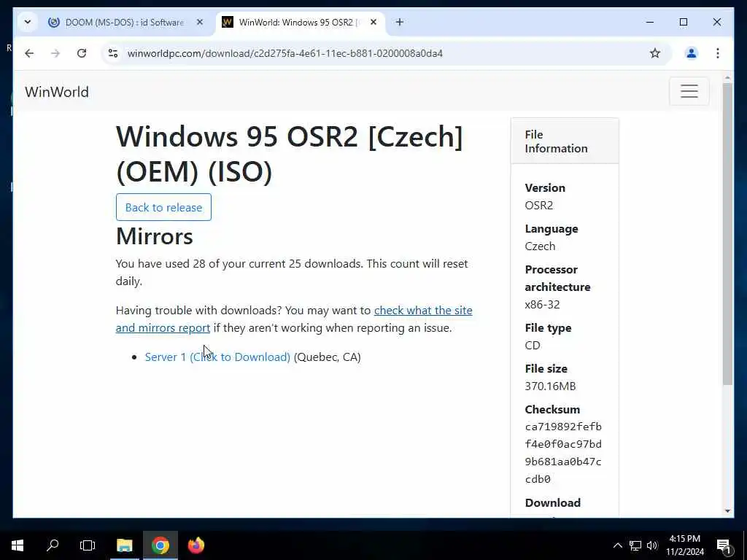Close the WinWorld tab
This screenshot has width=747, height=560.
point(373,22)
